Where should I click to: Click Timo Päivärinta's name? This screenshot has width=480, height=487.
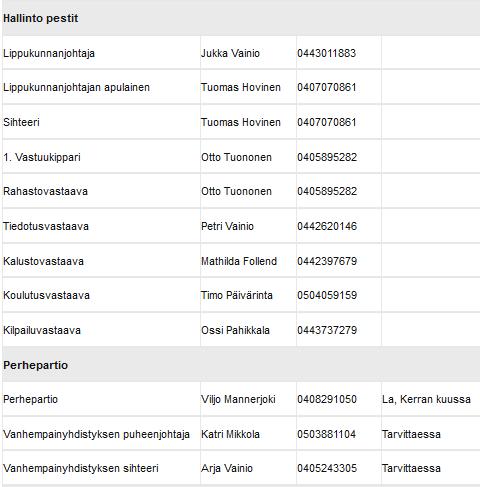pyautogui.click(x=237, y=295)
